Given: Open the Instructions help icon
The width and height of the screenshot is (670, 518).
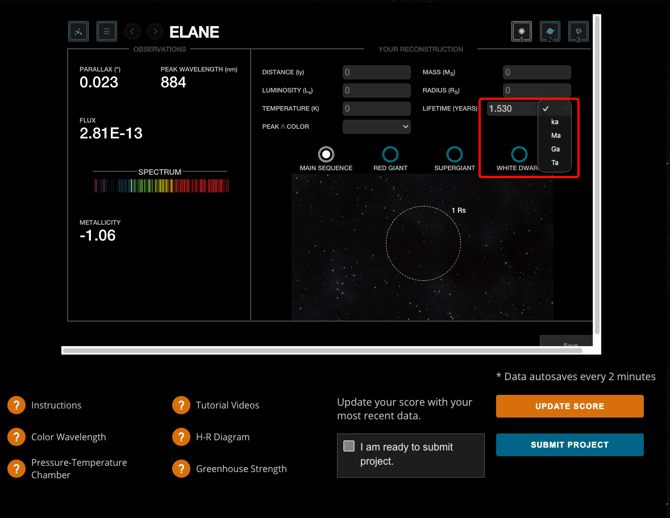Looking at the screenshot, I should click(16, 405).
